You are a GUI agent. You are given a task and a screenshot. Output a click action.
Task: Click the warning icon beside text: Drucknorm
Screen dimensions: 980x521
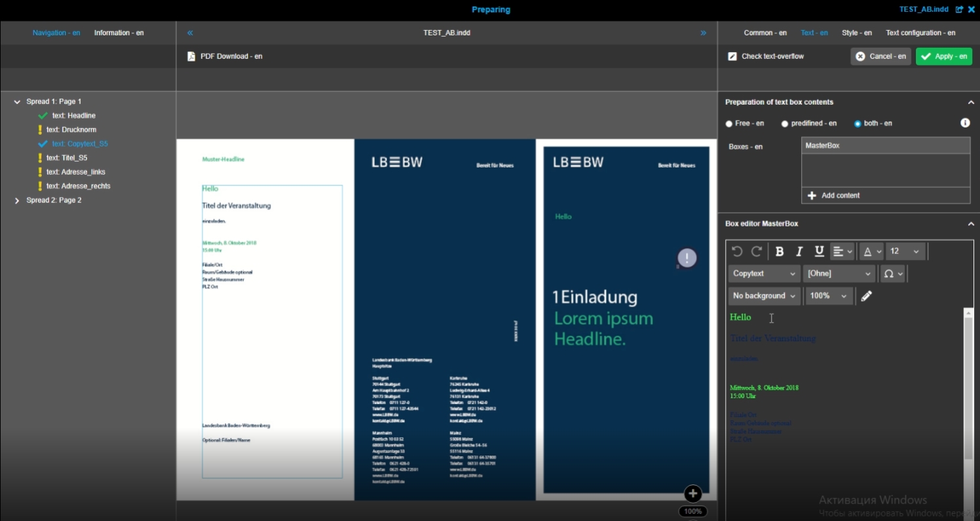click(41, 130)
